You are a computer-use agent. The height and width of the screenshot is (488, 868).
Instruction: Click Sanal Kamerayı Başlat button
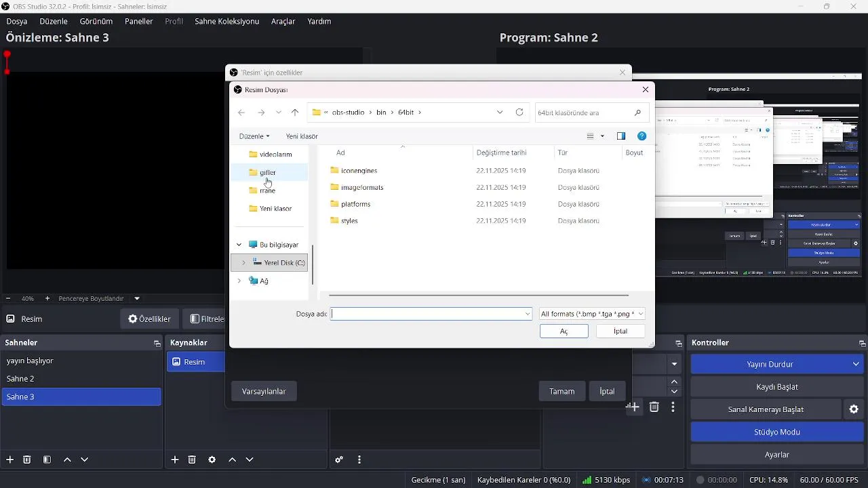(x=766, y=409)
